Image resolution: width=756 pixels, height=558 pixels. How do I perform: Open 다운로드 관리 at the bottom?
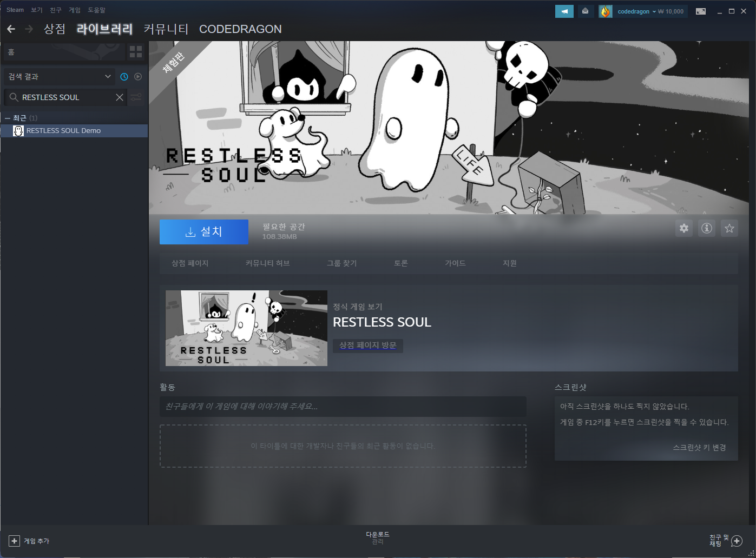pos(378,538)
